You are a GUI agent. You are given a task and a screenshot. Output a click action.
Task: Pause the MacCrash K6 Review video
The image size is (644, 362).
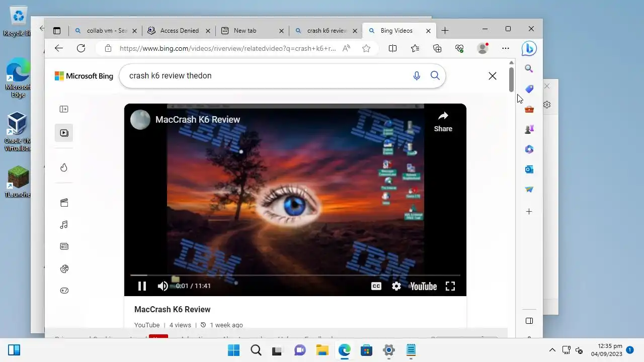(142, 286)
